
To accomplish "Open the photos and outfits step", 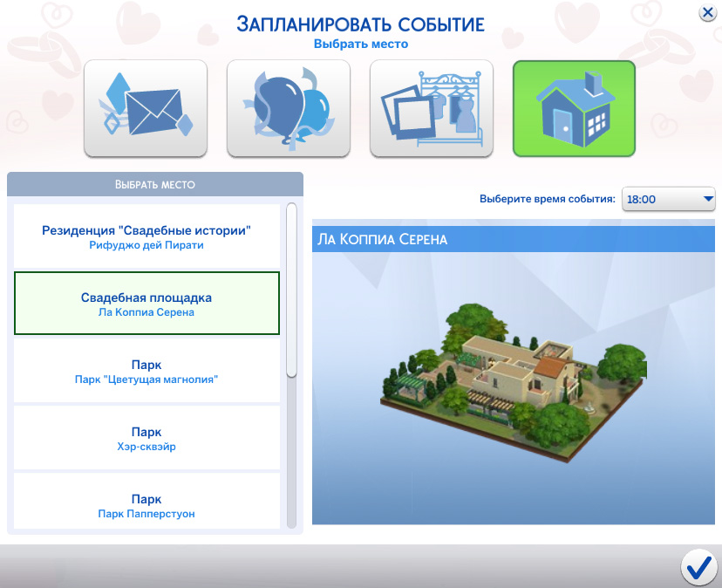I will point(431,108).
